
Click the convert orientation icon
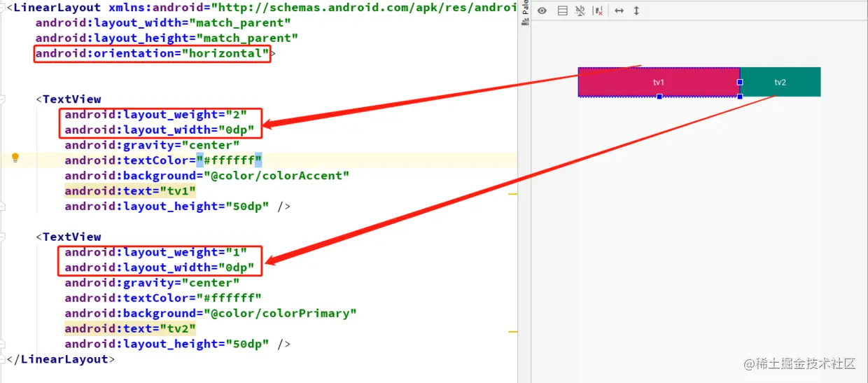(x=562, y=11)
